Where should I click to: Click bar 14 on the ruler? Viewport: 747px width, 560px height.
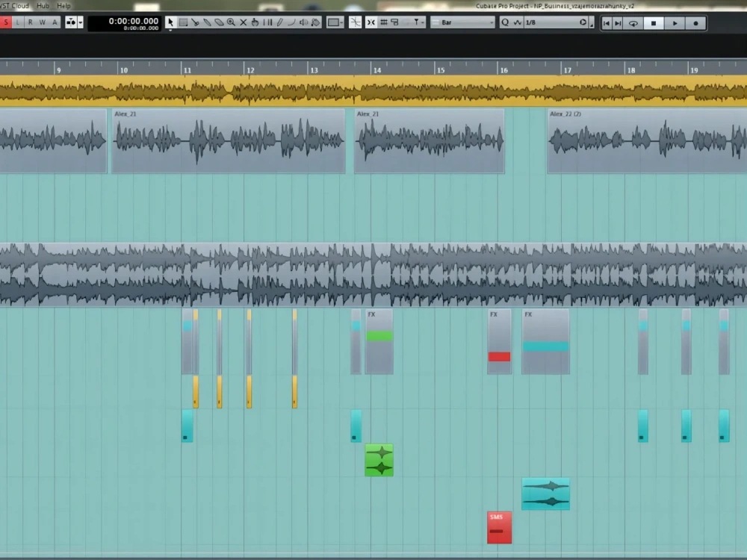377,70
